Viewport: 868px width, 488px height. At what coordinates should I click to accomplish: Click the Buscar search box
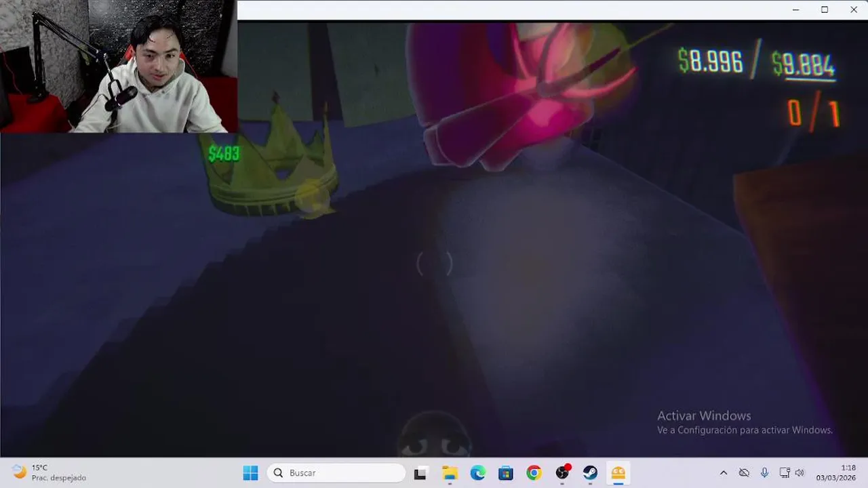coord(336,472)
